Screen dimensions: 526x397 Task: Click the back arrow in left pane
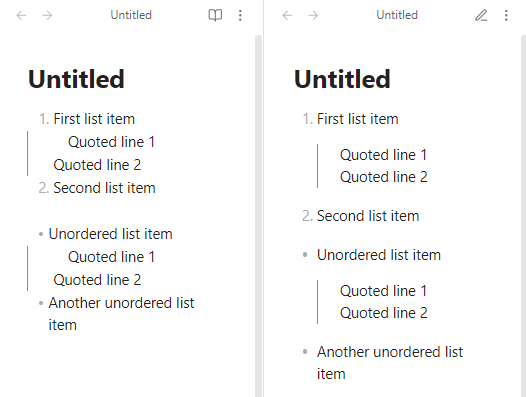coord(21,15)
